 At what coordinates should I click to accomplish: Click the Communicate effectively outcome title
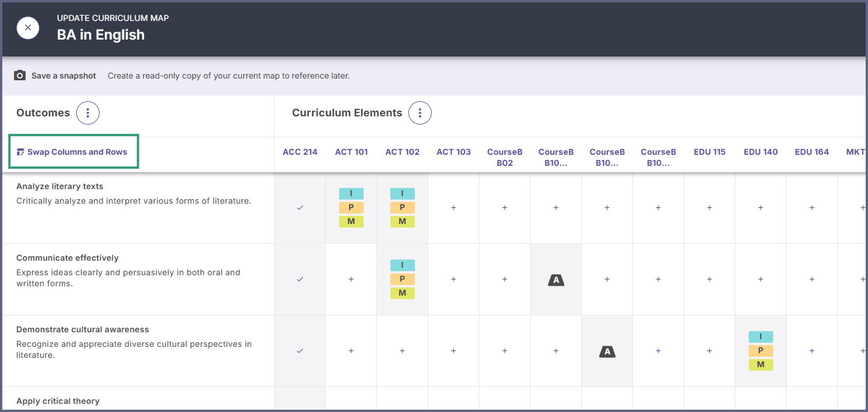[67, 258]
